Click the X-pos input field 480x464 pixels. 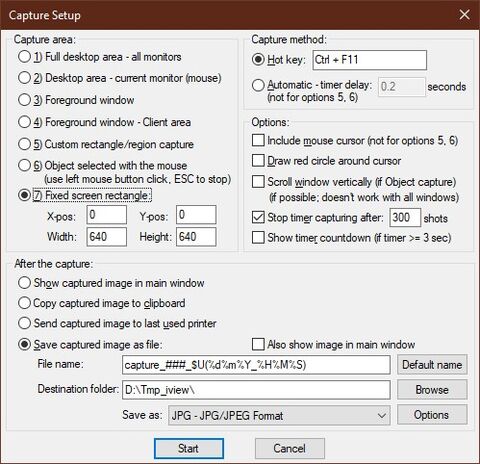point(107,215)
